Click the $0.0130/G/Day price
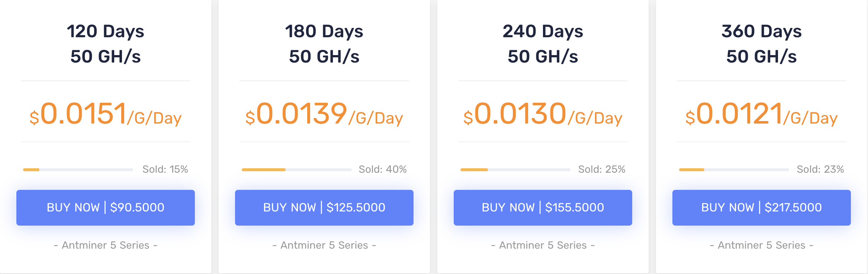868x274 pixels. 543,114
